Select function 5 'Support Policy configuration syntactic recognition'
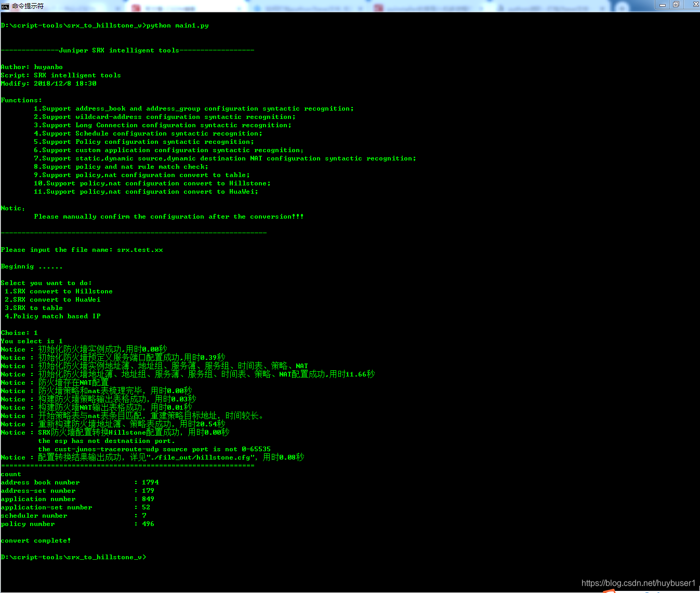Screen dimensions: 700x593 [144, 142]
